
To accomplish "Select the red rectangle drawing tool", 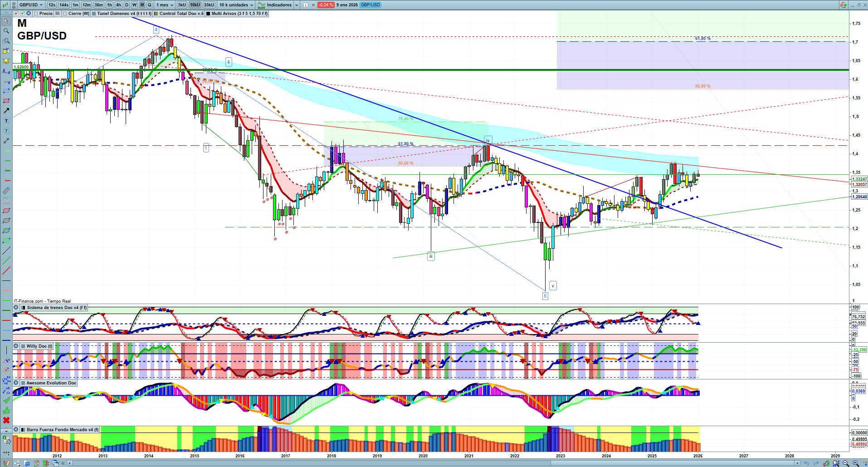I will (6, 101).
